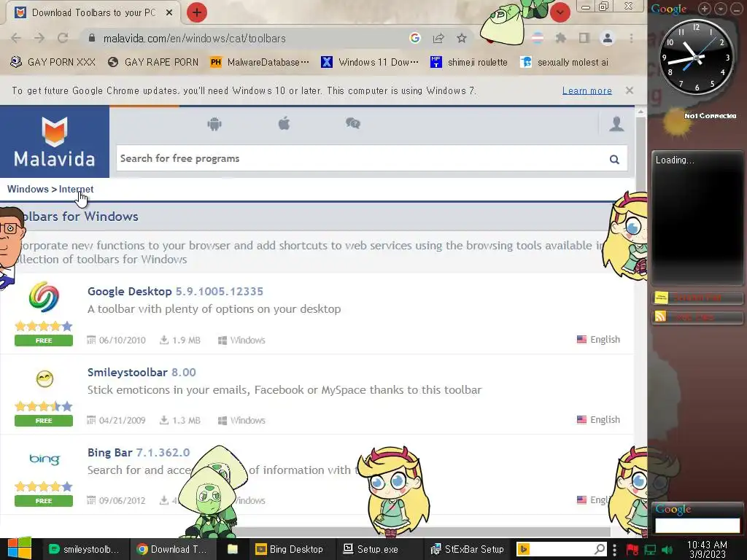Open a new tab with plus button
747x560 pixels.
tap(197, 12)
